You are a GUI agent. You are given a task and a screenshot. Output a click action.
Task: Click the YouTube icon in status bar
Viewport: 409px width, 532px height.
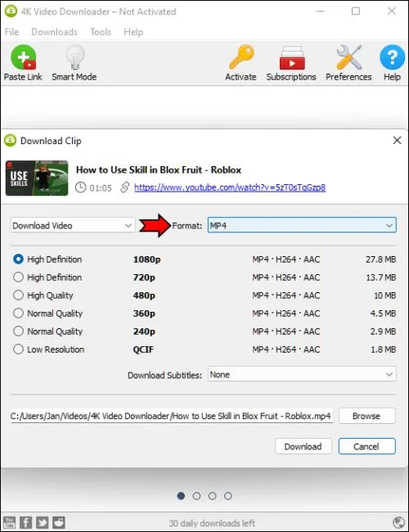(10, 522)
